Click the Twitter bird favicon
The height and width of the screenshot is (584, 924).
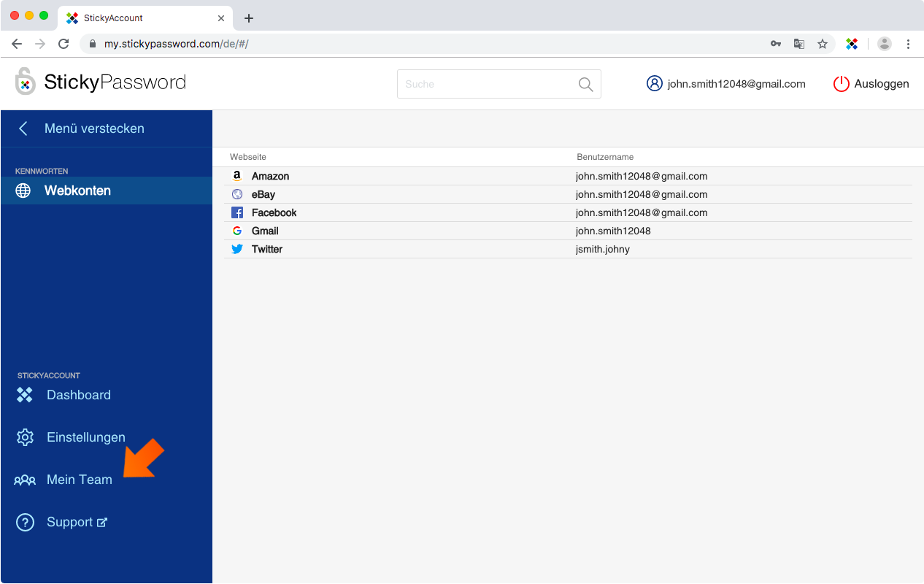click(x=237, y=249)
